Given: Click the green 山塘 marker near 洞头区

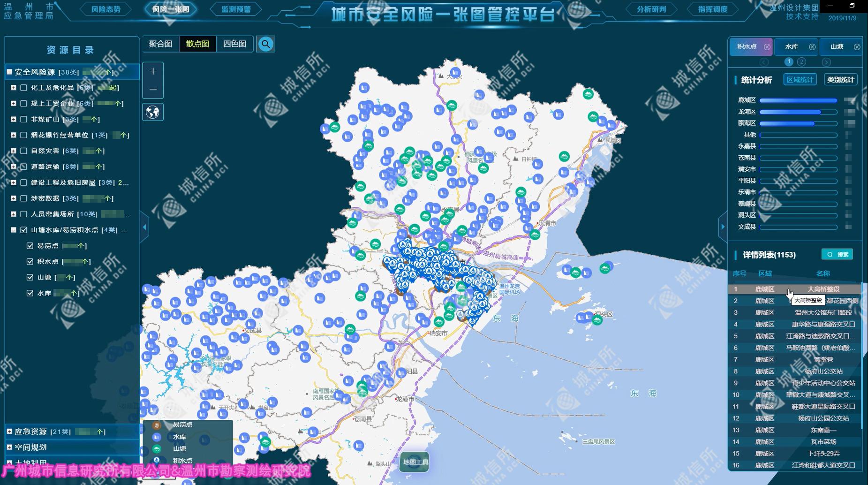Looking at the screenshot, I should [x=597, y=320].
